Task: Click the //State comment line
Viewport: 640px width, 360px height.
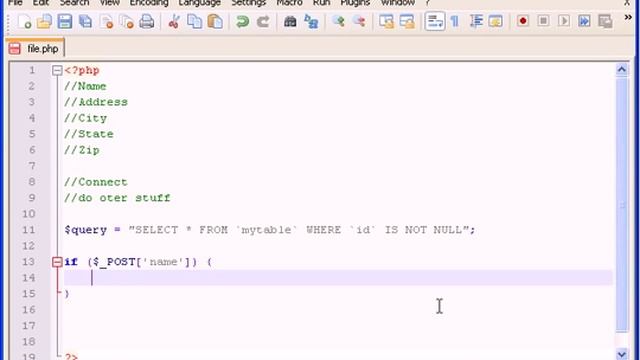Action: point(89,134)
